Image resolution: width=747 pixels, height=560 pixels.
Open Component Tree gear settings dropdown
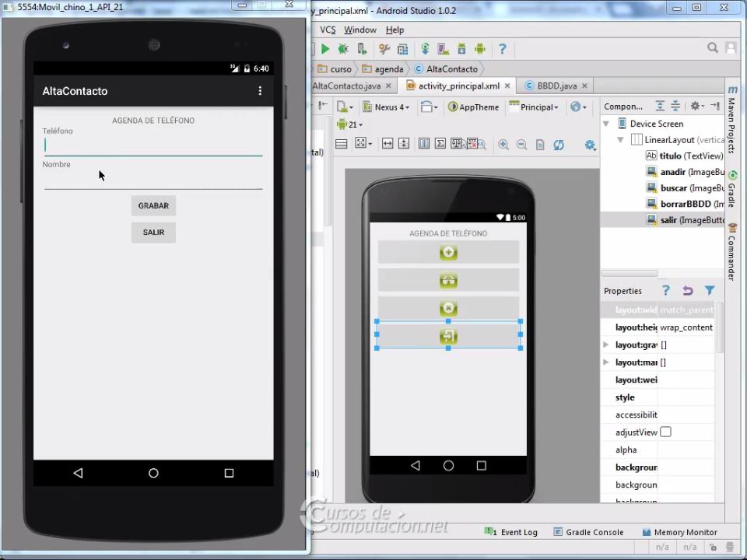pyautogui.click(x=697, y=106)
